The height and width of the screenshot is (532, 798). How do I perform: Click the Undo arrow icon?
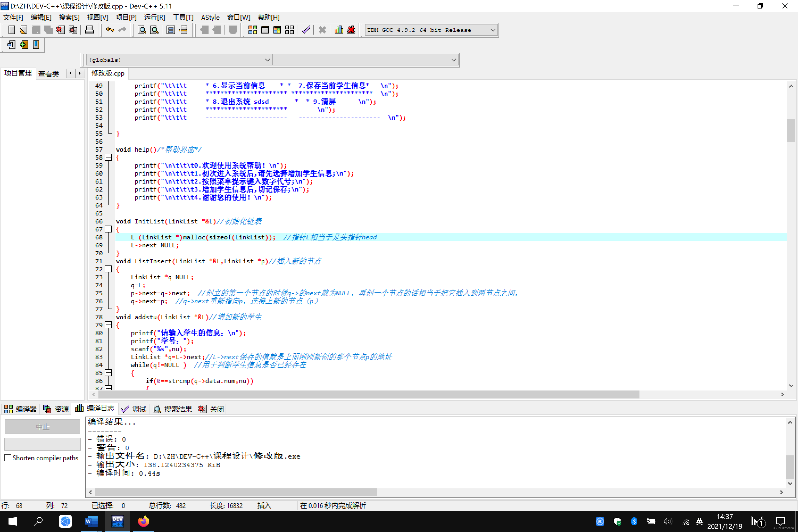pyautogui.click(x=110, y=30)
